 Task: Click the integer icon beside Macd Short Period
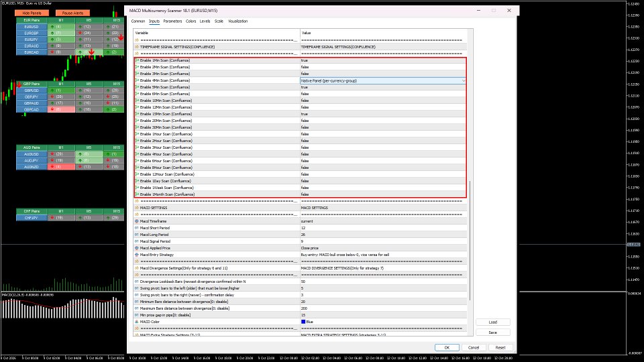(x=137, y=228)
